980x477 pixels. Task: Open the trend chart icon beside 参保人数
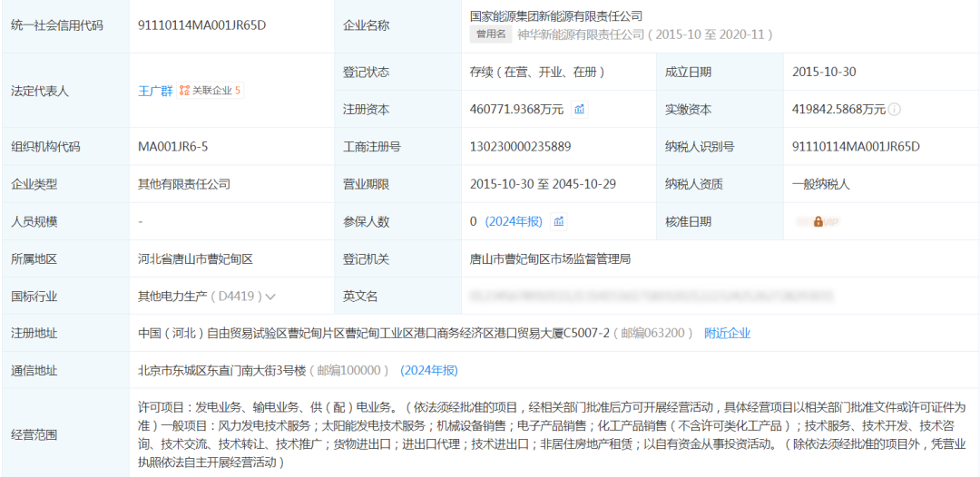[559, 221]
